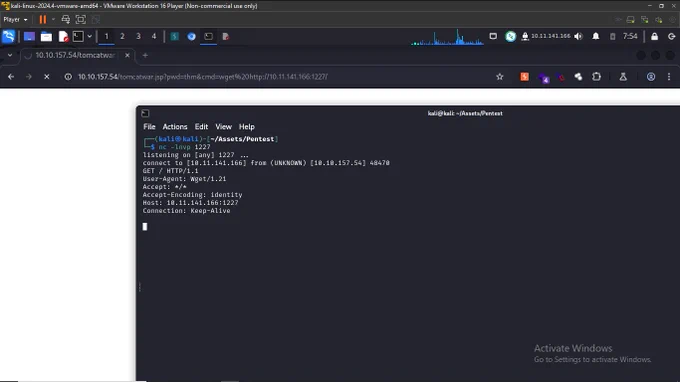This screenshot has height=382, width=680.
Task: Restore down the VMware Player window
Action: (x=661, y=6)
